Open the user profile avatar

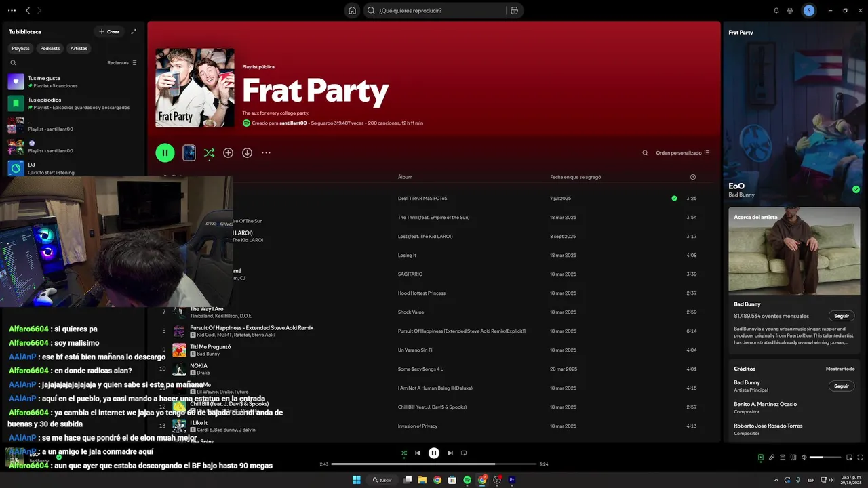coord(809,10)
